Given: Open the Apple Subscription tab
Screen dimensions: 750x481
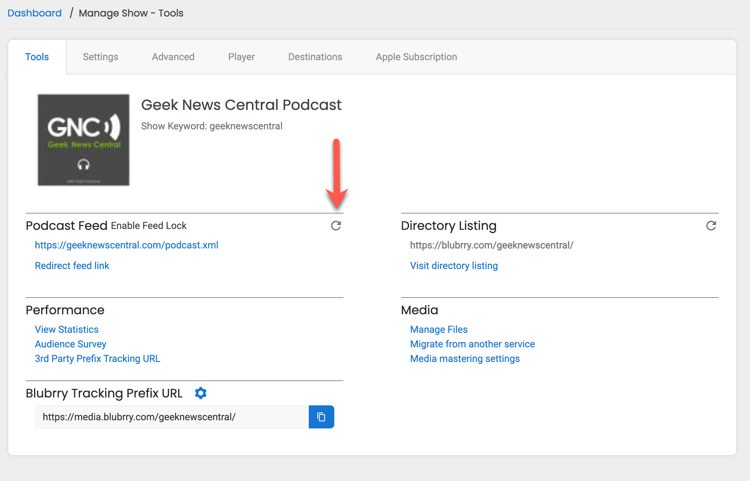Looking at the screenshot, I should [416, 57].
